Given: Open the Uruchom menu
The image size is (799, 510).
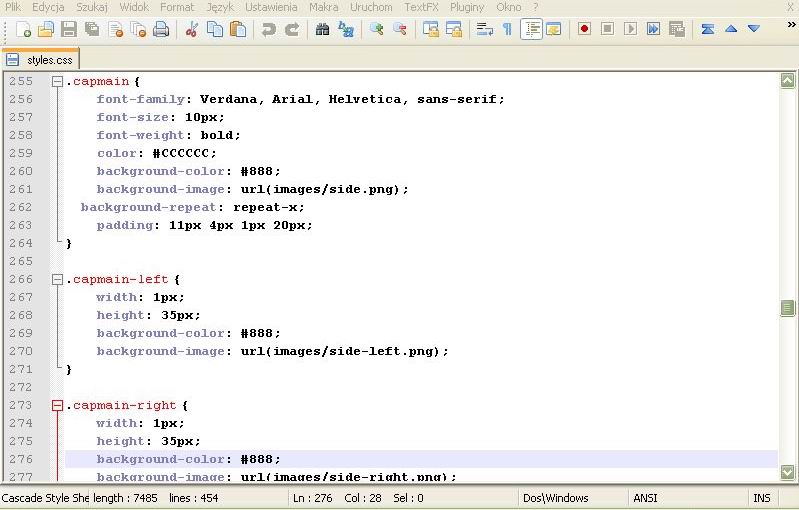Looking at the screenshot, I should point(371,7).
